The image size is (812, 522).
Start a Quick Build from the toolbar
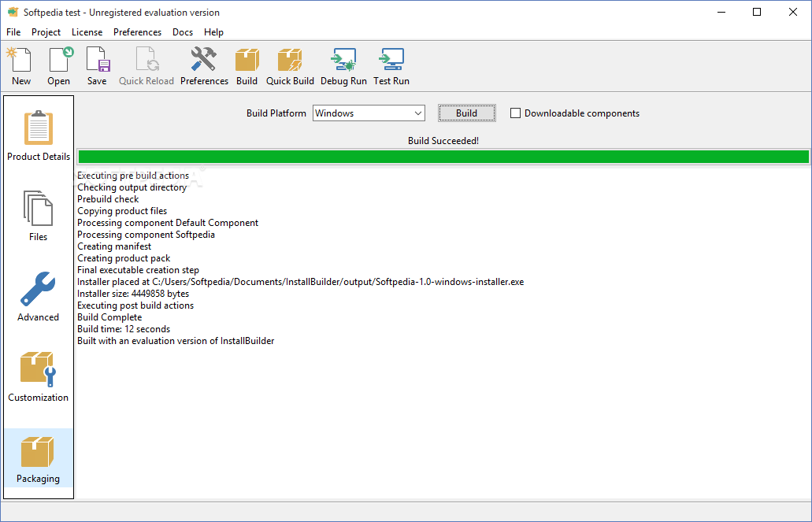290,66
